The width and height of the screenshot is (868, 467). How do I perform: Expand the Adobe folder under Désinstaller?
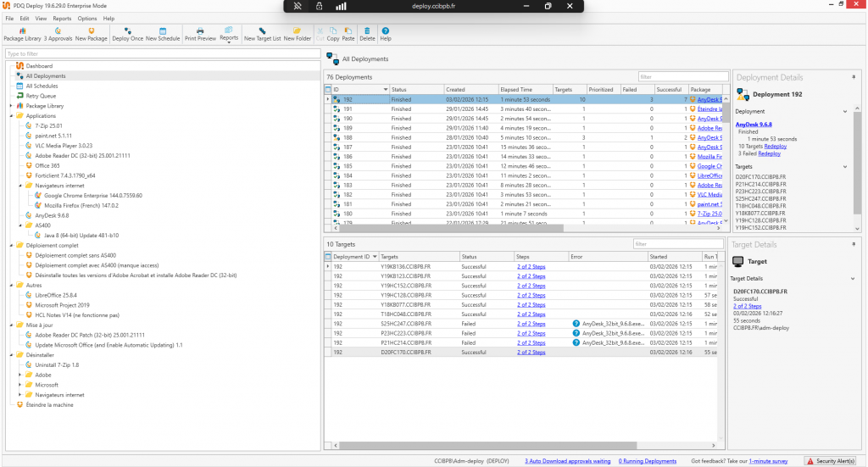[20, 375]
